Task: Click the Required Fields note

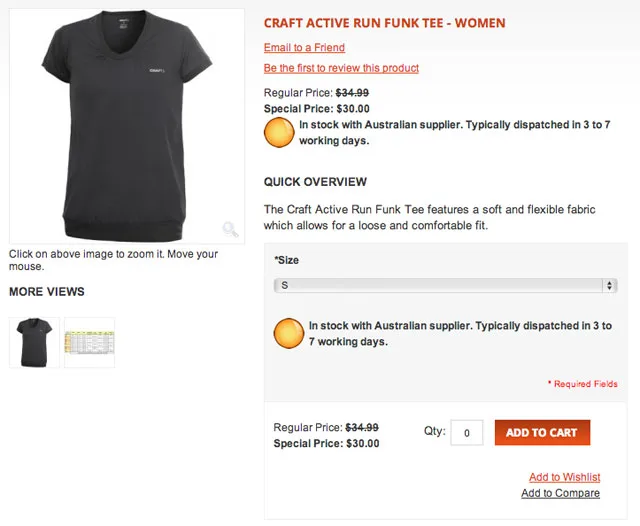Action: [x=582, y=384]
